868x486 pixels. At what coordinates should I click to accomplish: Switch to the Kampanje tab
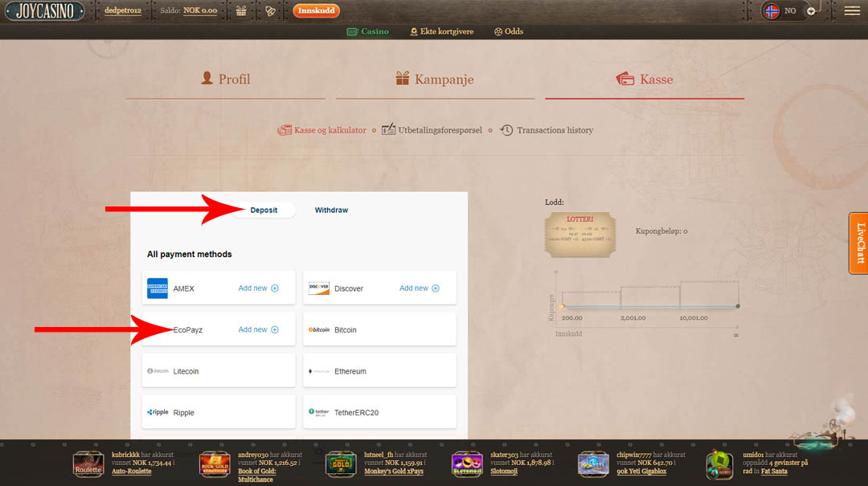click(x=435, y=80)
